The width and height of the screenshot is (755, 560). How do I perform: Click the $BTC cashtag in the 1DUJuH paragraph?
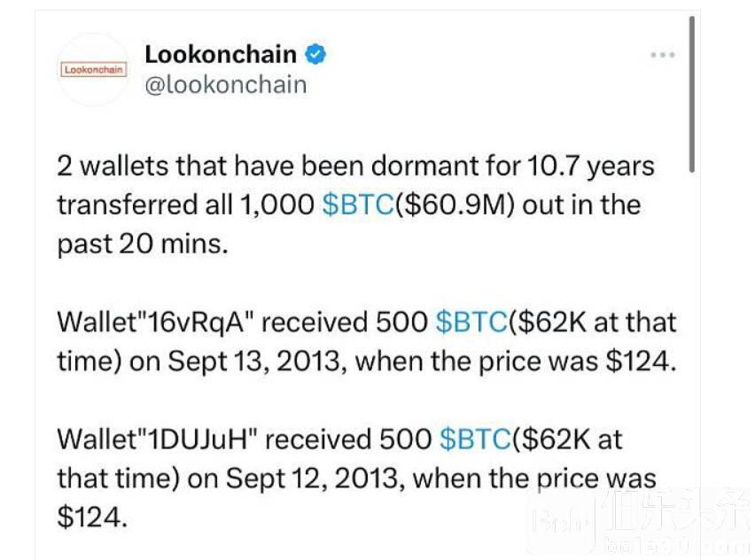pos(475,439)
